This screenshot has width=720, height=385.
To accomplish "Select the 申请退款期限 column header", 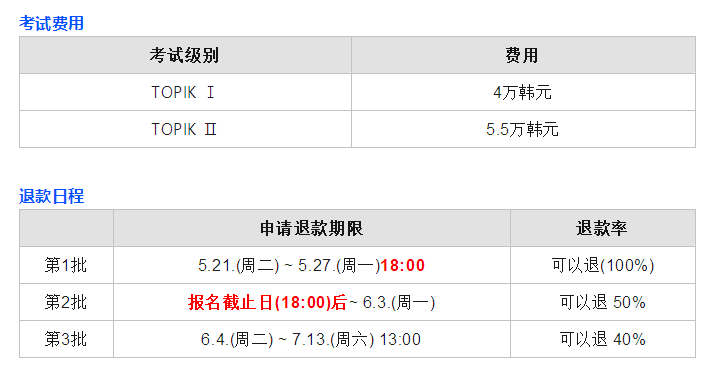I will pyautogui.click(x=312, y=228).
